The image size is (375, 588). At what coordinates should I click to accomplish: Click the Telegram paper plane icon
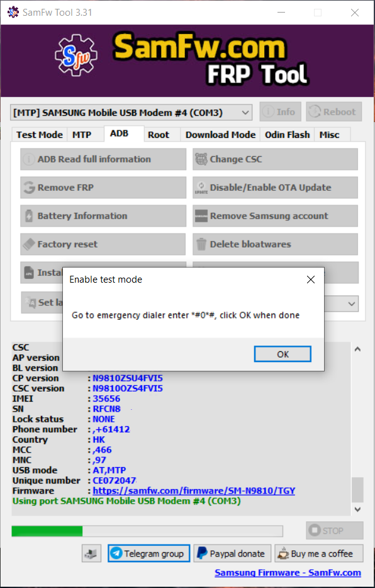(x=116, y=553)
